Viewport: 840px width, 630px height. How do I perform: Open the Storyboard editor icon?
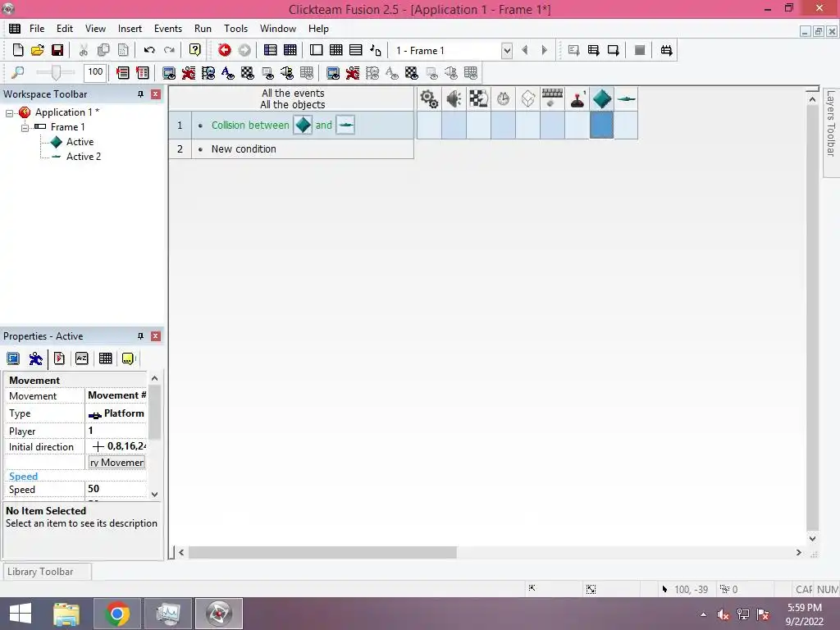click(271, 50)
